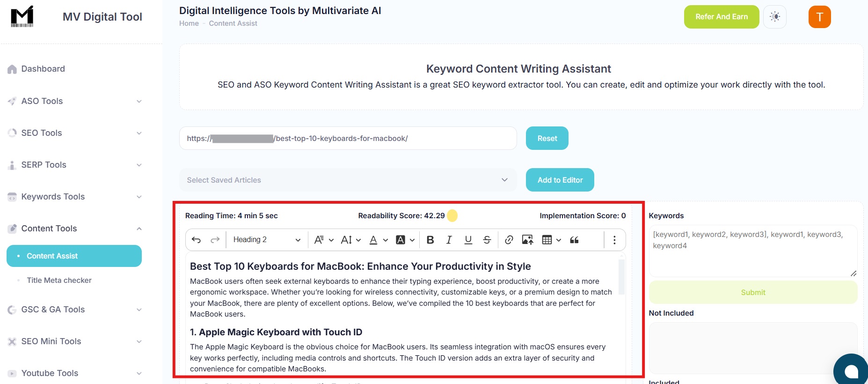Show more editor toolbar items

(614, 240)
